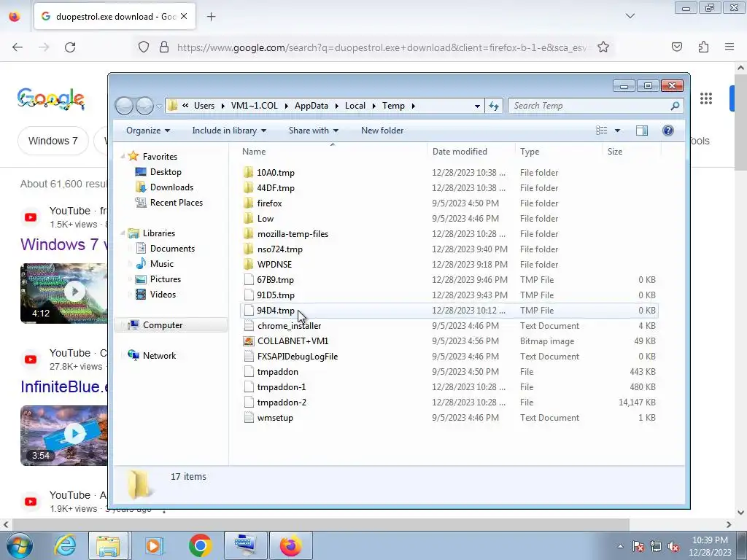Select Users in the breadcrumb path
Screen dimensions: 747x560
(204, 106)
